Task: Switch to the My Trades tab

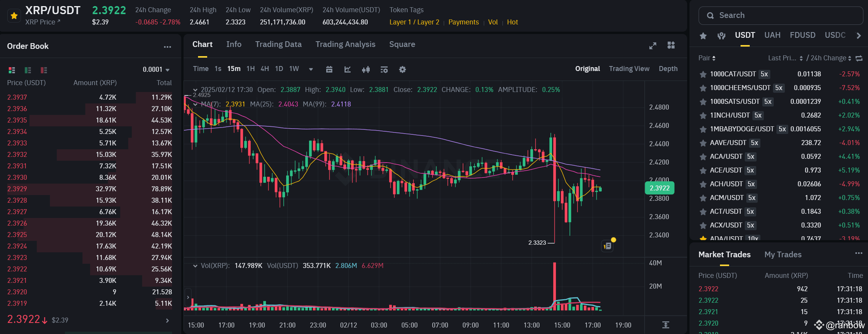Action: coord(783,255)
